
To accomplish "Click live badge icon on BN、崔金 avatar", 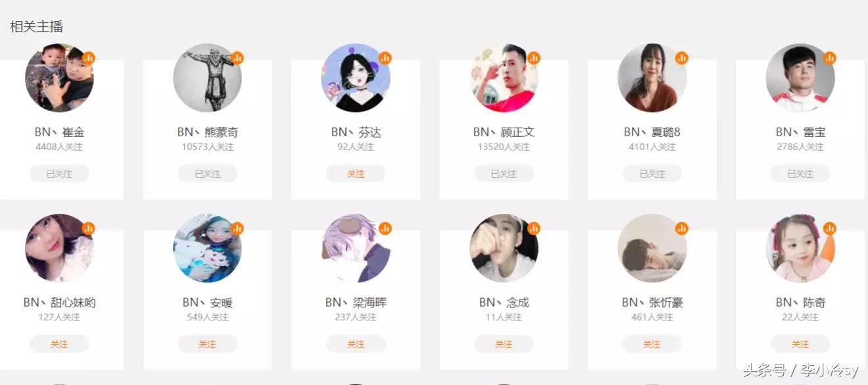I will pos(89,58).
